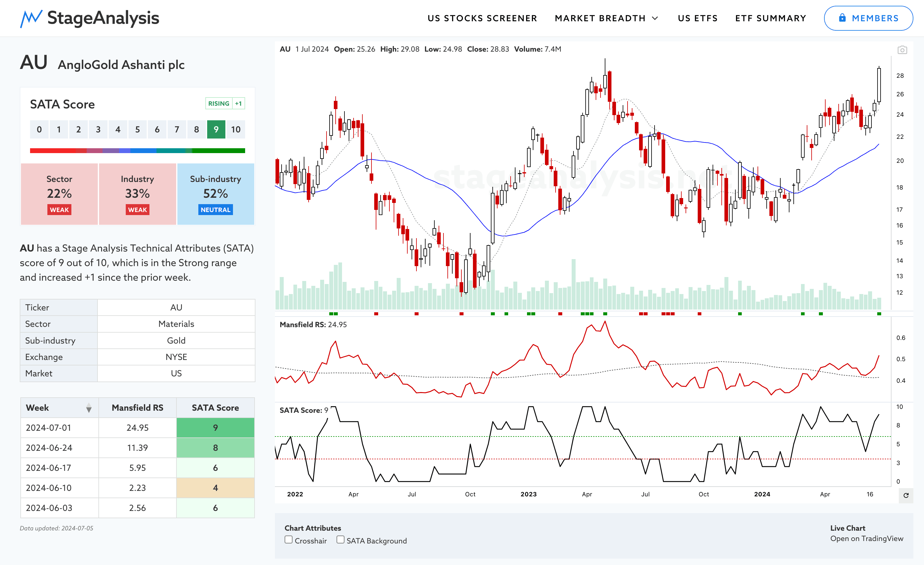Click the Gold sub-industry value

(176, 341)
